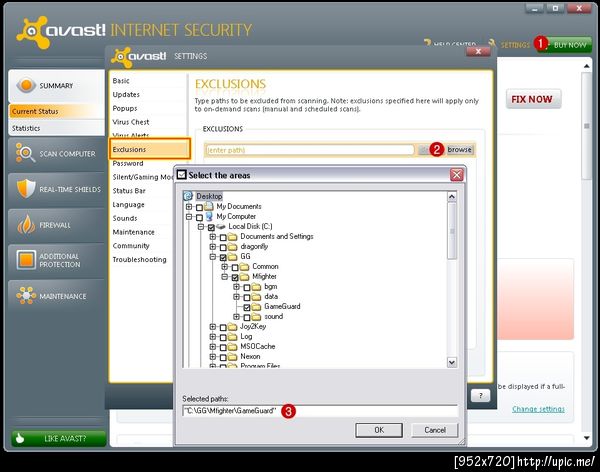Click the exclusion enter path field
This screenshot has width=600, height=472.
[x=310, y=150]
